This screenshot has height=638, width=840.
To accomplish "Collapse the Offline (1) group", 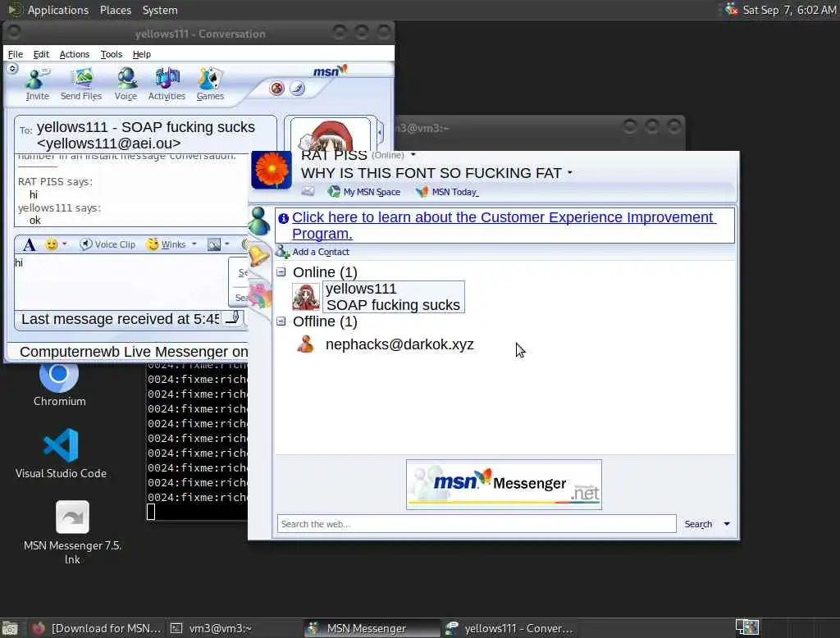I will [x=281, y=321].
